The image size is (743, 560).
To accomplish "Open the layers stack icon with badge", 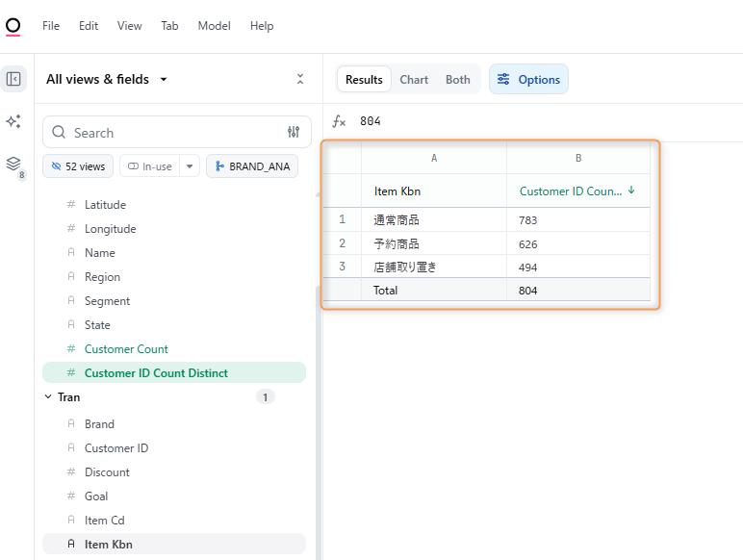I will [13, 165].
